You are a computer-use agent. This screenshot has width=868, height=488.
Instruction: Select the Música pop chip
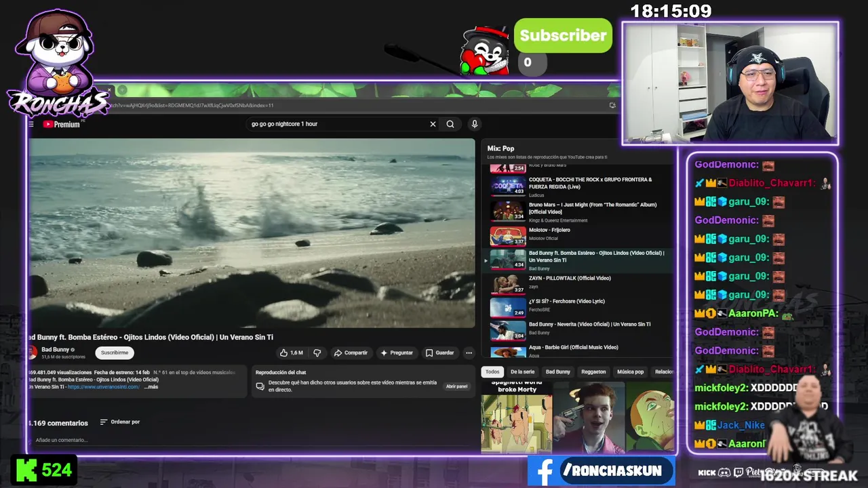[631, 371]
